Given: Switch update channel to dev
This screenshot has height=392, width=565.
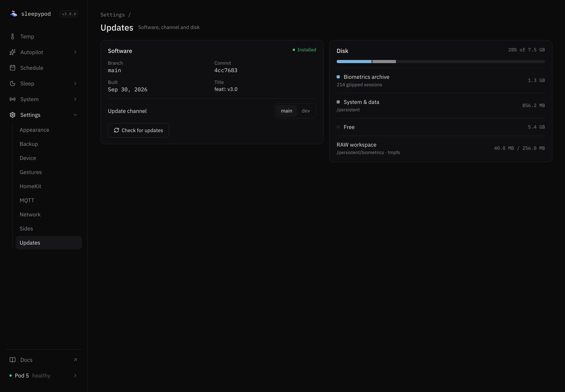Looking at the screenshot, I should [x=306, y=111].
